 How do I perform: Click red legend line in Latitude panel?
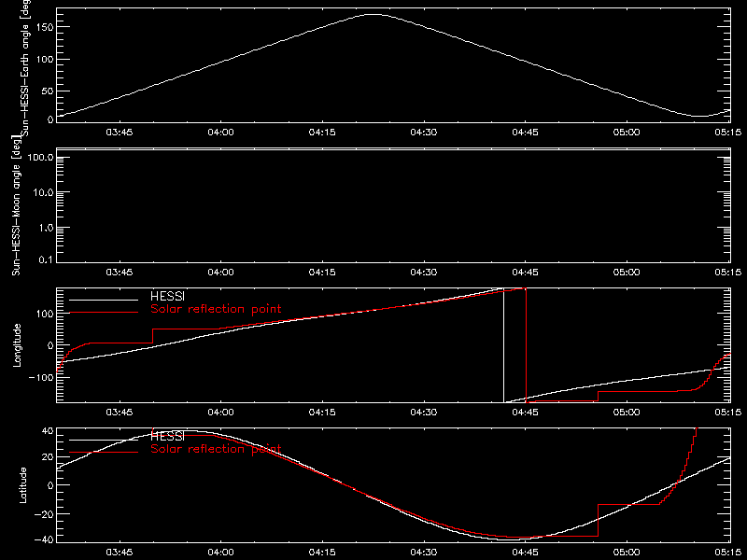pos(104,453)
